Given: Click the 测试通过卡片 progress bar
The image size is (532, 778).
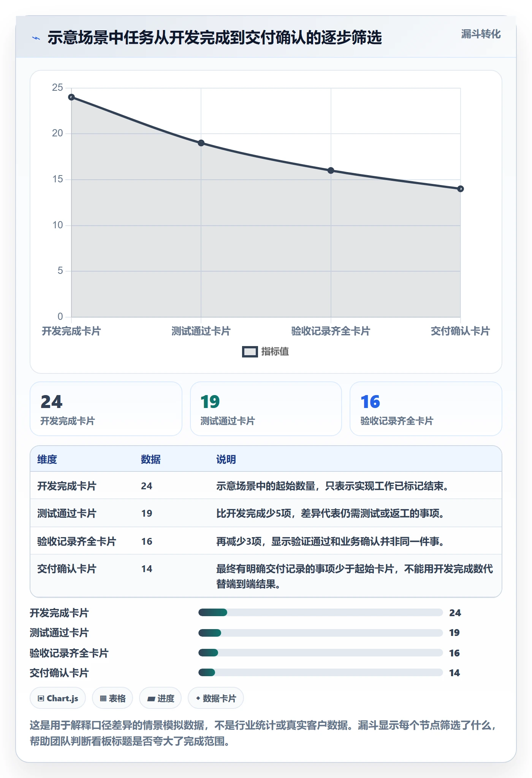Looking at the screenshot, I should coord(321,633).
